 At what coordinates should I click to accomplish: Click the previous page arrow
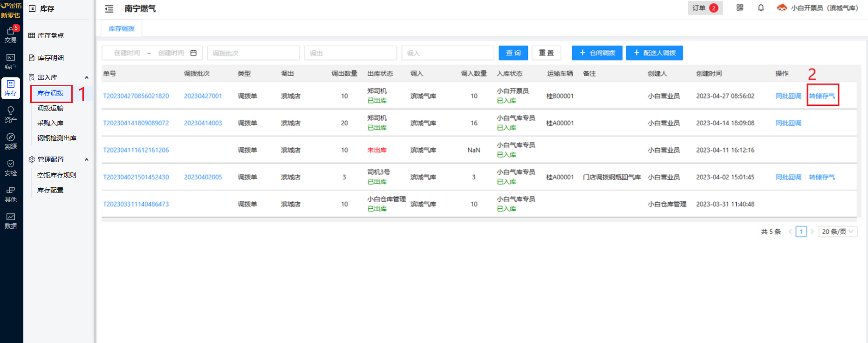point(790,232)
